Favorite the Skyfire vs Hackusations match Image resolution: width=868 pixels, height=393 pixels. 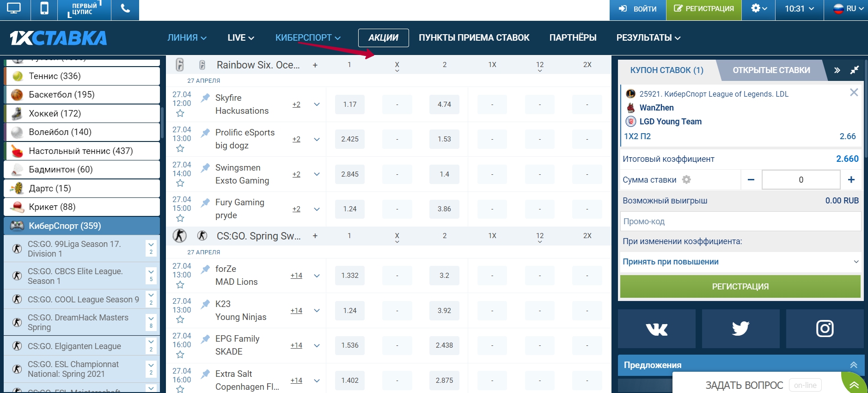180,113
